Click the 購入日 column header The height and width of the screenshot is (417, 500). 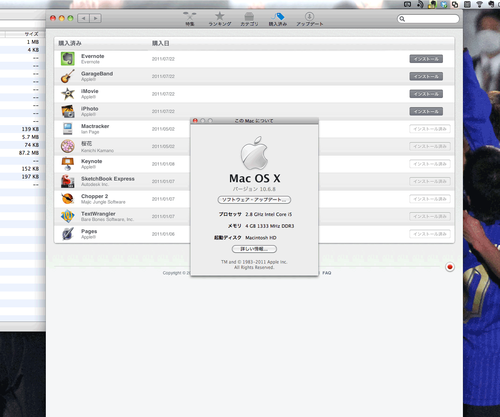[161, 43]
